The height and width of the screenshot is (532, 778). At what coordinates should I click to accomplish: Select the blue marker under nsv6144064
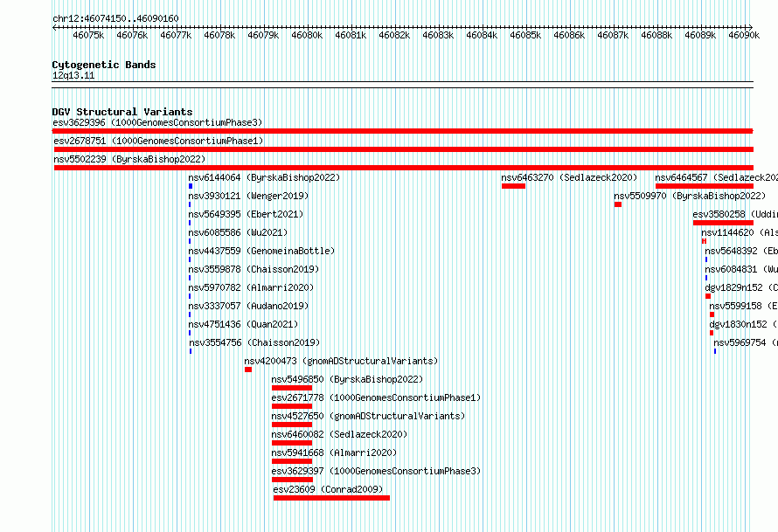click(190, 186)
